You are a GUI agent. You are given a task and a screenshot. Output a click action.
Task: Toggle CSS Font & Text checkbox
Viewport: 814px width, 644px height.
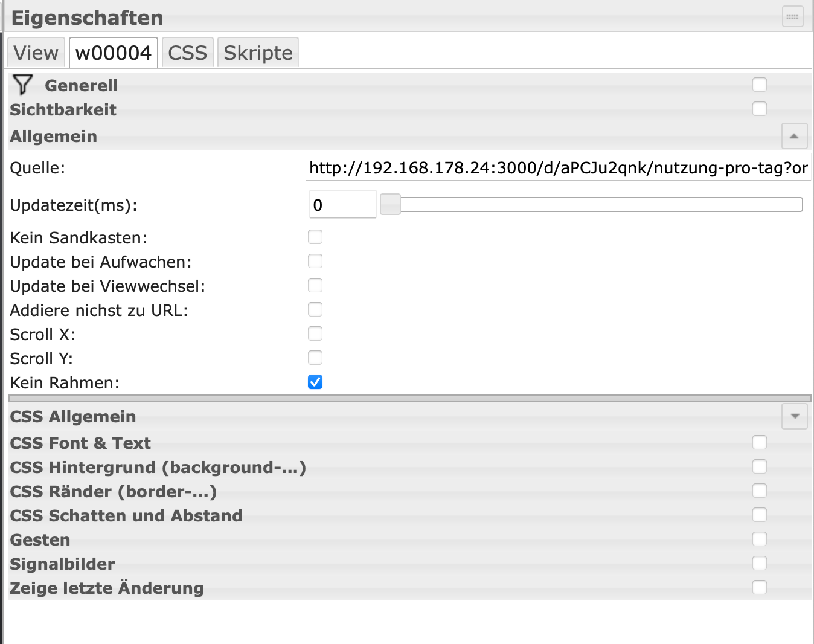[760, 442]
